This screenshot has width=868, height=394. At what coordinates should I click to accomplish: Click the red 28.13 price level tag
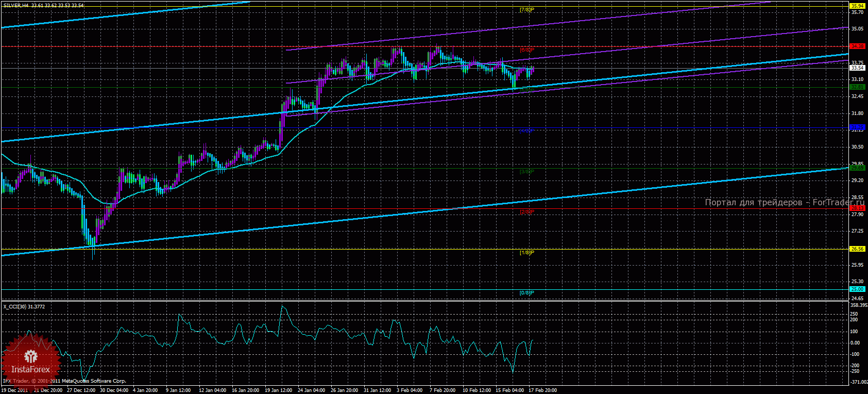857,208
